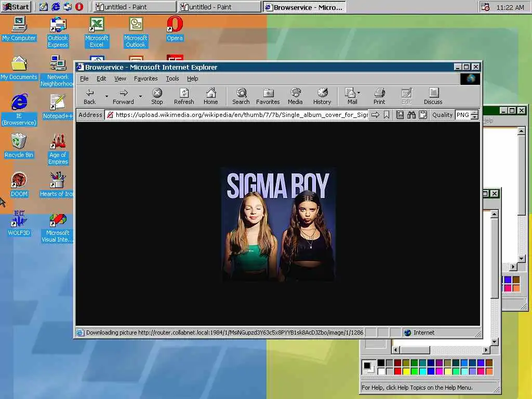Select the Recycle Bin desktop icon
532x399 pixels.
(x=19, y=145)
